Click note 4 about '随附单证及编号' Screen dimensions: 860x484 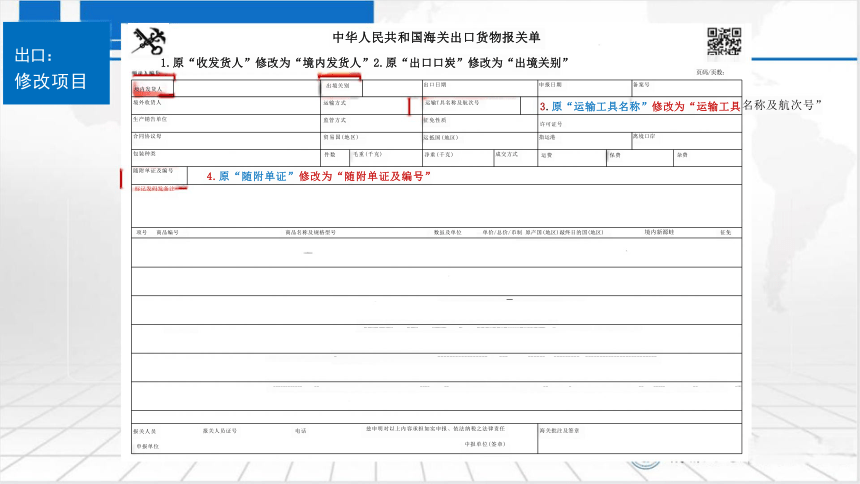[x=318, y=176]
